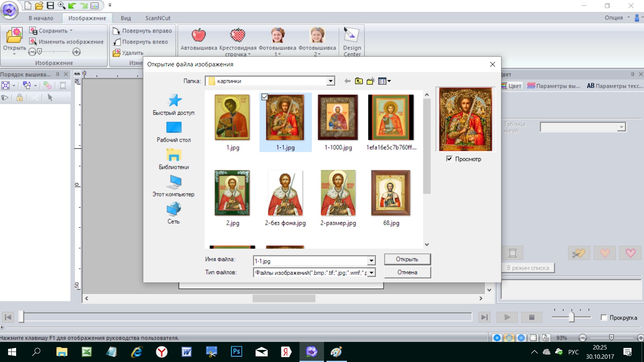The width and height of the screenshot is (644, 362).
Task: Choose the Фотовышивка 2 icon
Action: [317, 35]
